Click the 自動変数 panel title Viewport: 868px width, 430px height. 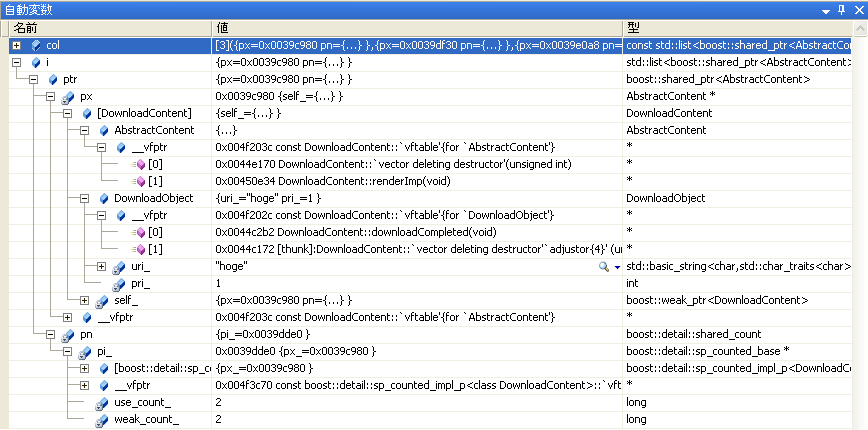tap(29, 10)
